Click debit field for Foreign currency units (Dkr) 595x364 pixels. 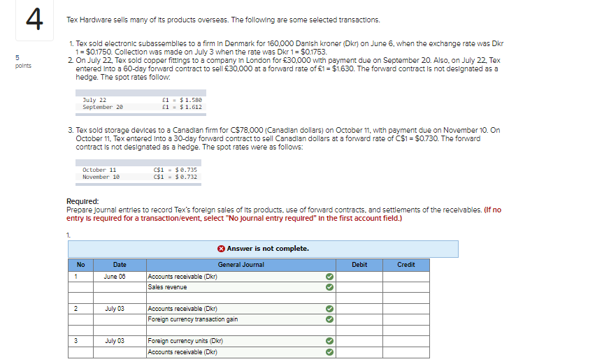(x=359, y=341)
